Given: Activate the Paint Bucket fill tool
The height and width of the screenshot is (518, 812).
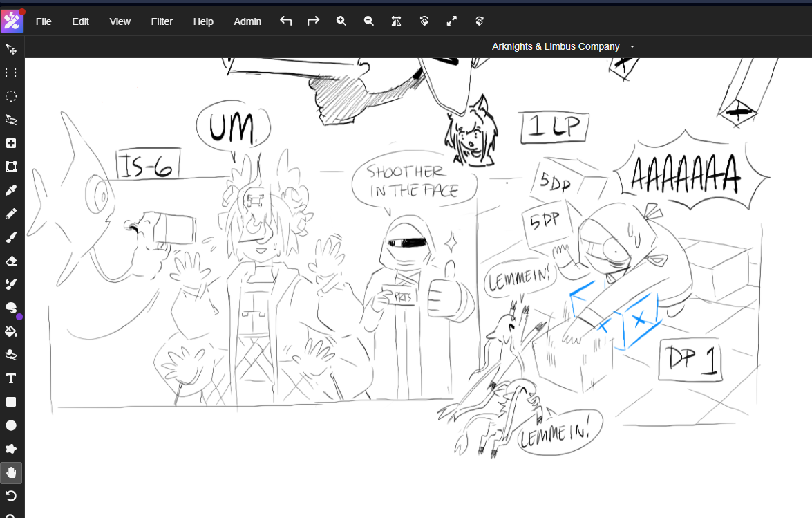Looking at the screenshot, I should (11, 331).
